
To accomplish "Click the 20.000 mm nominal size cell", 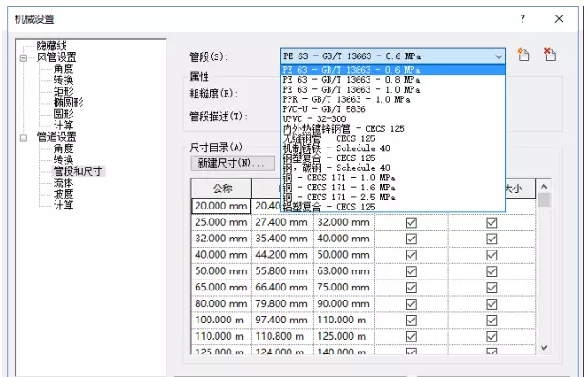I will click(221, 206).
